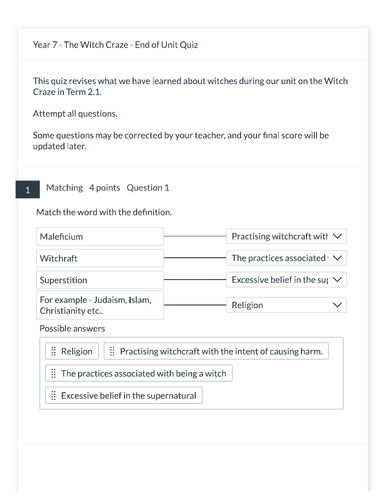Select the Superstition word box
Image resolution: width=386 pixels, height=500 pixels.
(100, 280)
